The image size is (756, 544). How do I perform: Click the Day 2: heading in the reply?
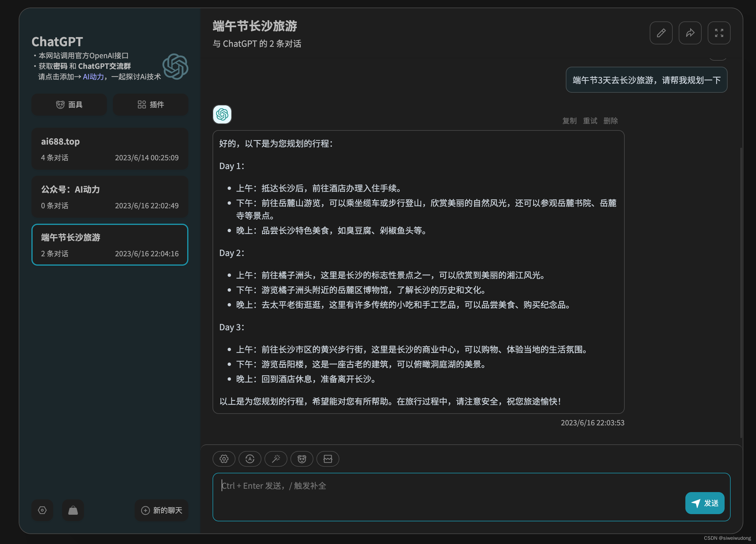tap(232, 253)
